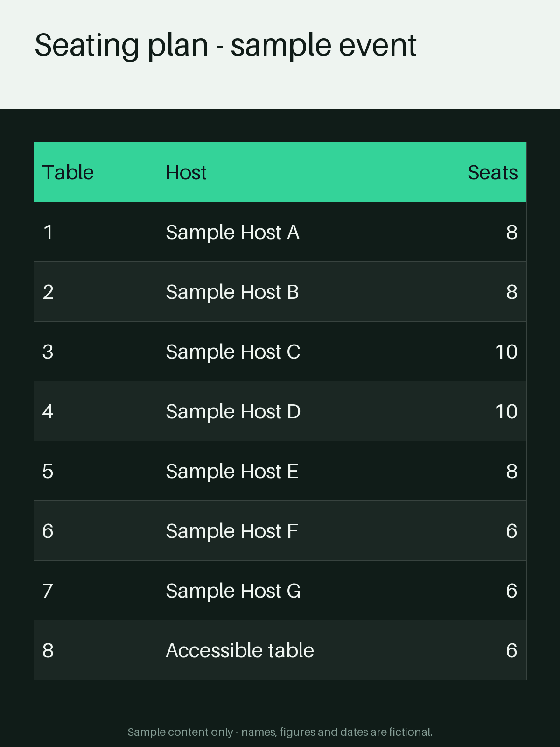The image size is (560, 747).
Task: Click table number 5 cell
Action: [x=48, y=471]
